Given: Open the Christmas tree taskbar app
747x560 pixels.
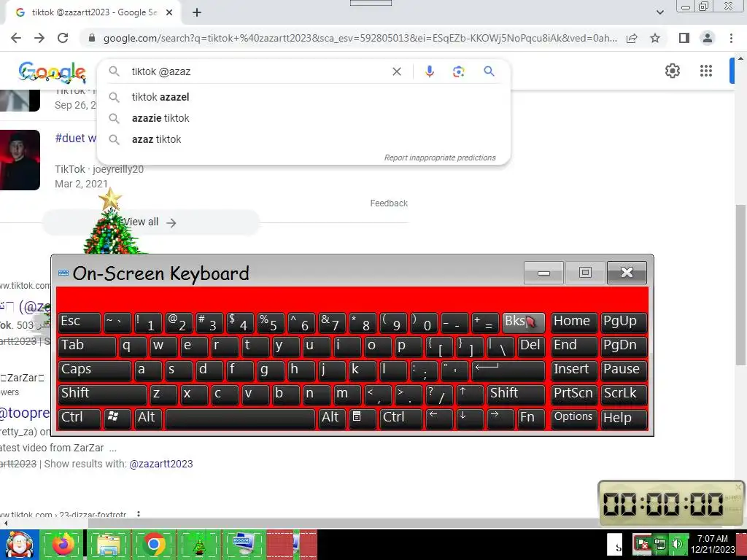Looking at the screenshot, I should pyautogui.click(x=199, y=545).
